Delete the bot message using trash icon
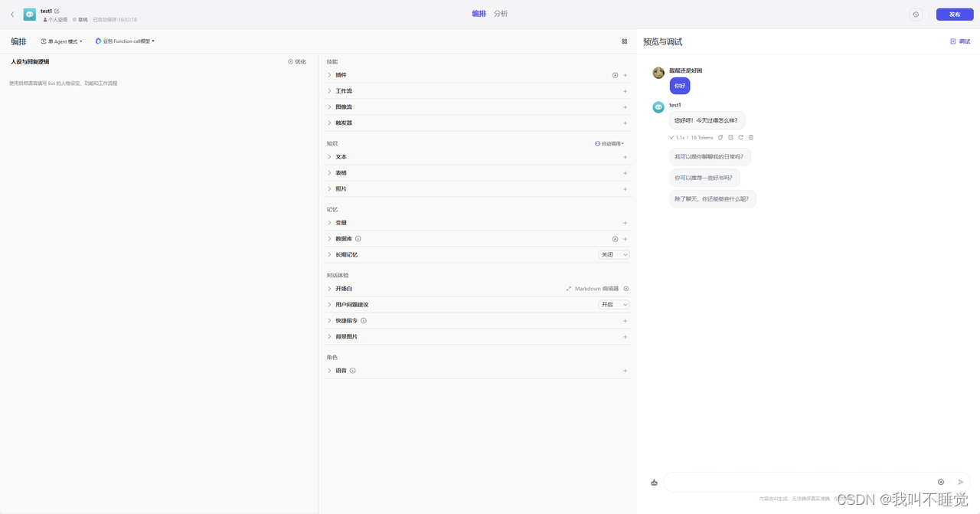This screenshot has width=980, height=514. [x=751, y=138]
